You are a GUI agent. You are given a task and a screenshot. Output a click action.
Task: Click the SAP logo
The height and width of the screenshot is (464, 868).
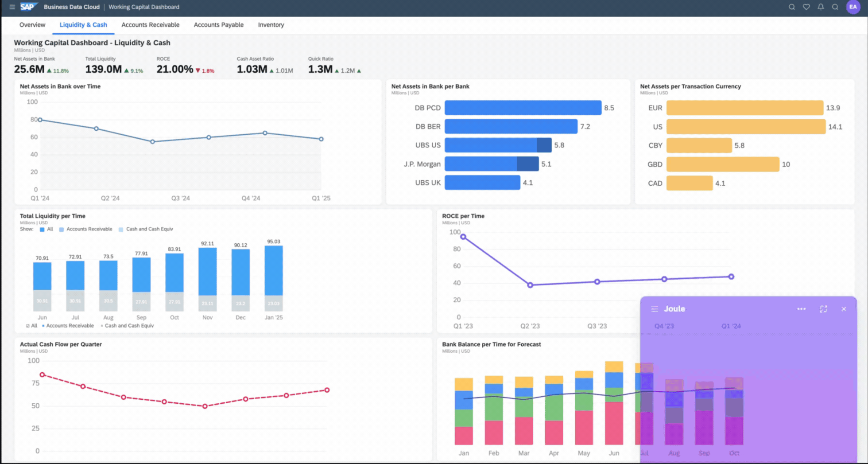(27, 7)
